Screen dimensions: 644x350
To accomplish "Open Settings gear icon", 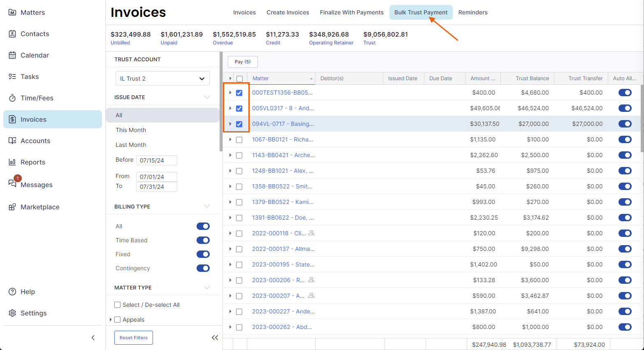I will click(x=12, y=313).
